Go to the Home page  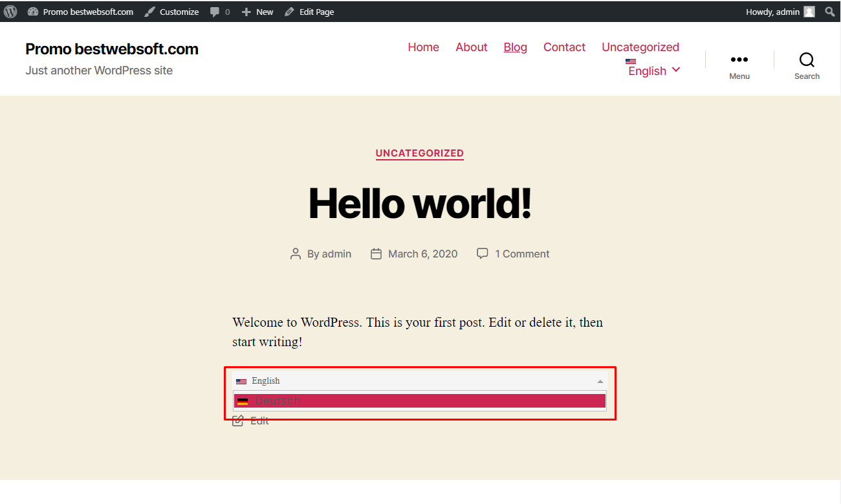pyautogui.click(x=424, y=47)
